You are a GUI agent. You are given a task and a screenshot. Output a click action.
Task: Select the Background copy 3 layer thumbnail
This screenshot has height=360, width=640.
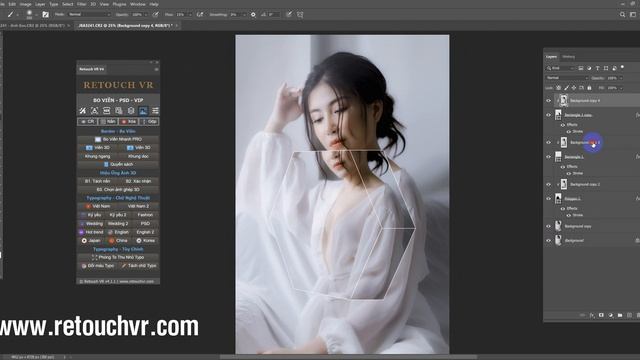coord(564,142)
